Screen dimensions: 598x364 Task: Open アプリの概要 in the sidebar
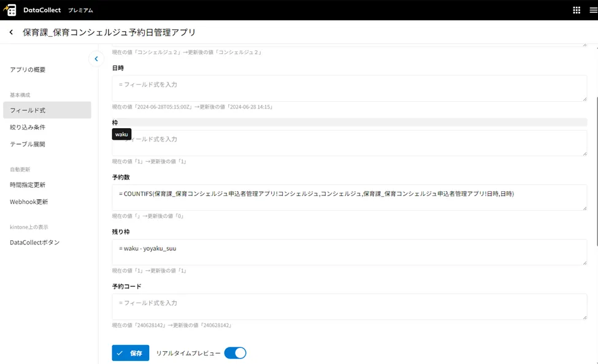28,70
